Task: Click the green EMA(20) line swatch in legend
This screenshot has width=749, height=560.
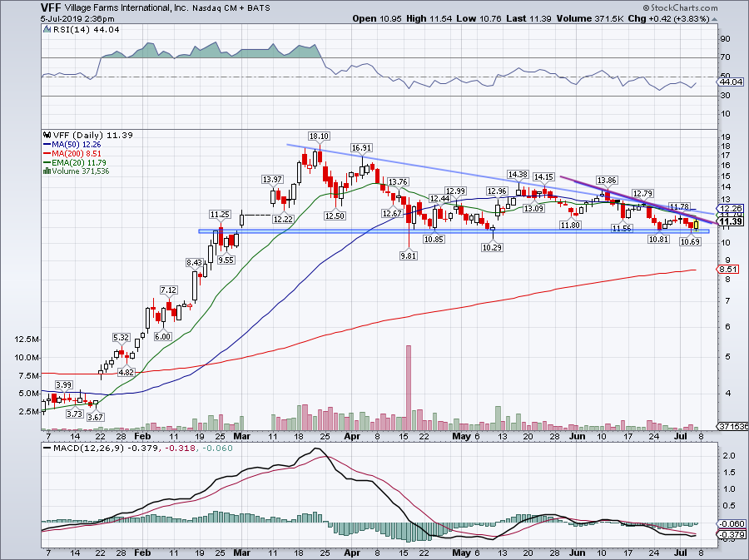Action: pos(47,163)
